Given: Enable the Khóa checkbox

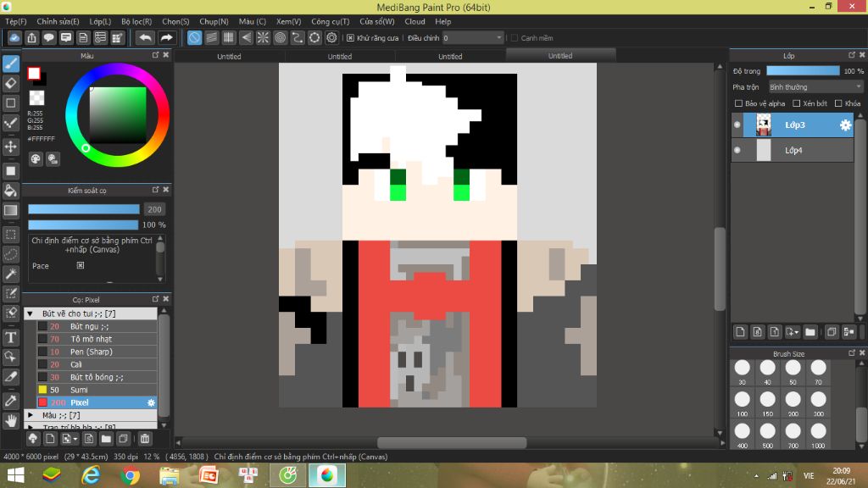Looking at the screenshot, I should point(838,103).
